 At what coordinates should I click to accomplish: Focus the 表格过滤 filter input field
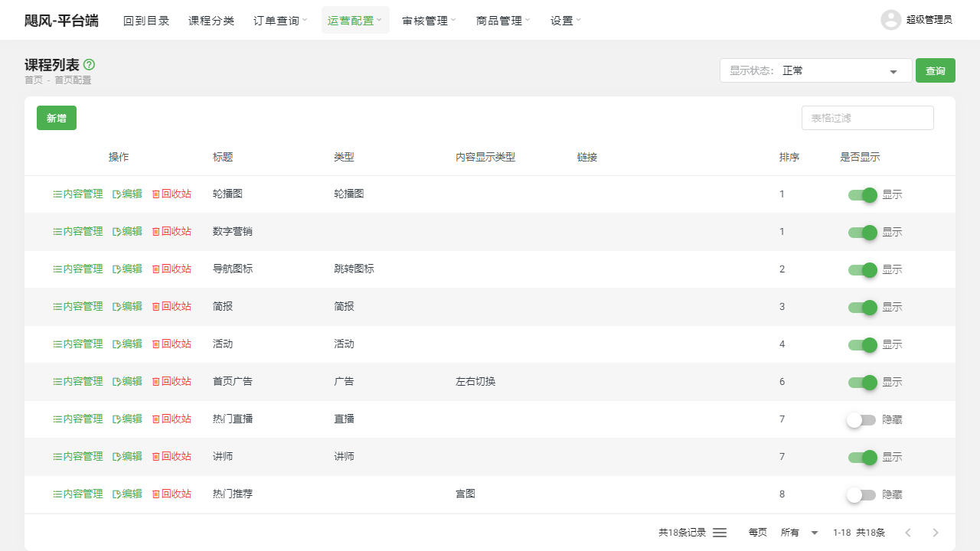coord(867,118)
